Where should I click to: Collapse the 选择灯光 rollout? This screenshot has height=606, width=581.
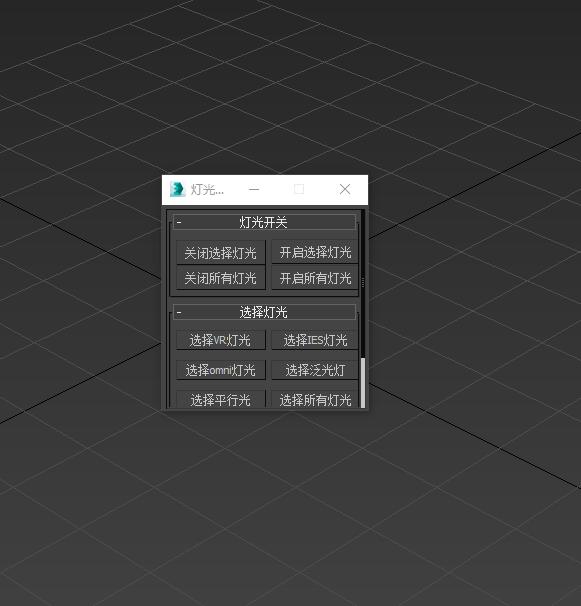point(264,312)
